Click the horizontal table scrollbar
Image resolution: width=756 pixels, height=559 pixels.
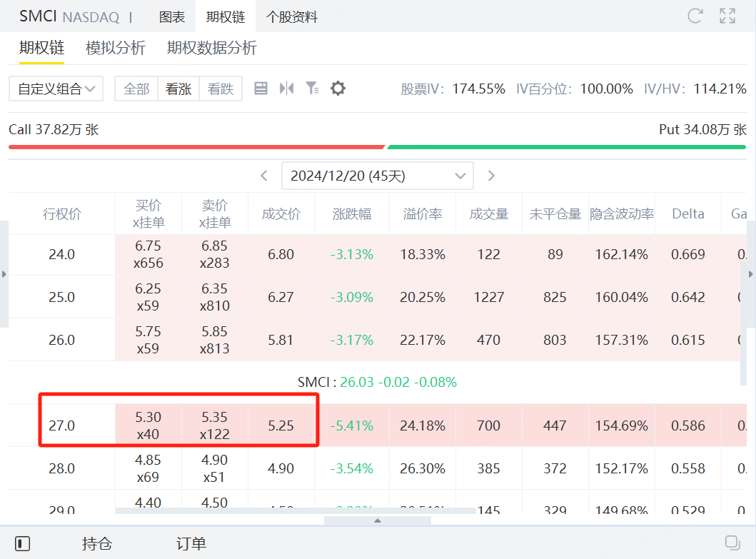(295, 510)
